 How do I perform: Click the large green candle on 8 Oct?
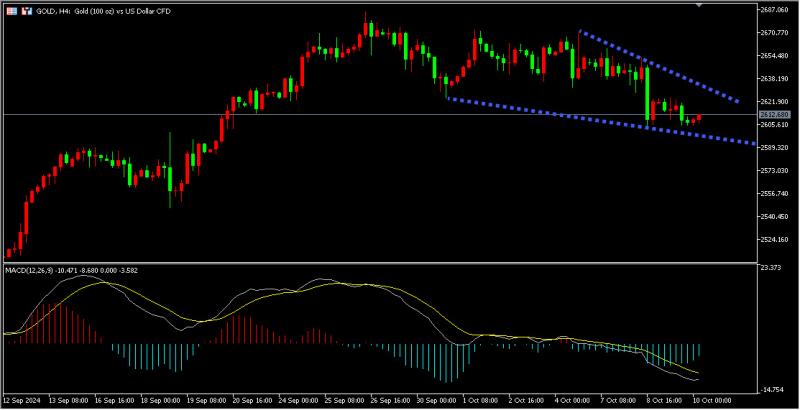tap(647, 94)
